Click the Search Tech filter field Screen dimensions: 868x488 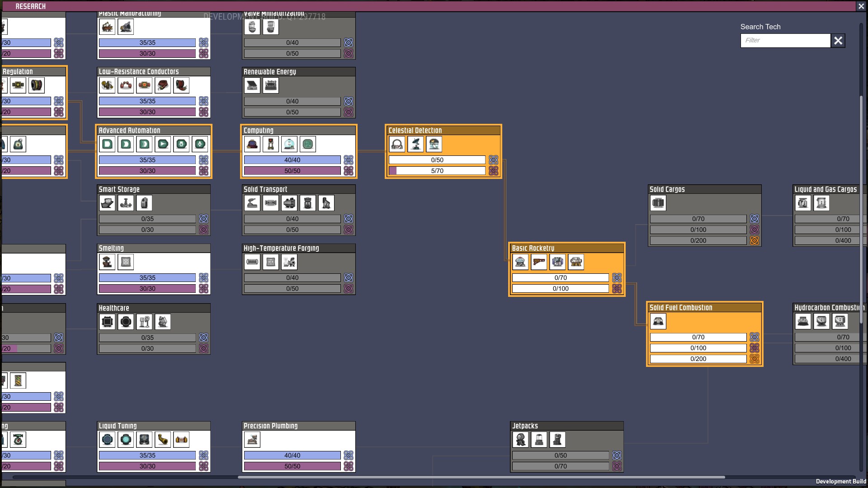tap(785, 41)
